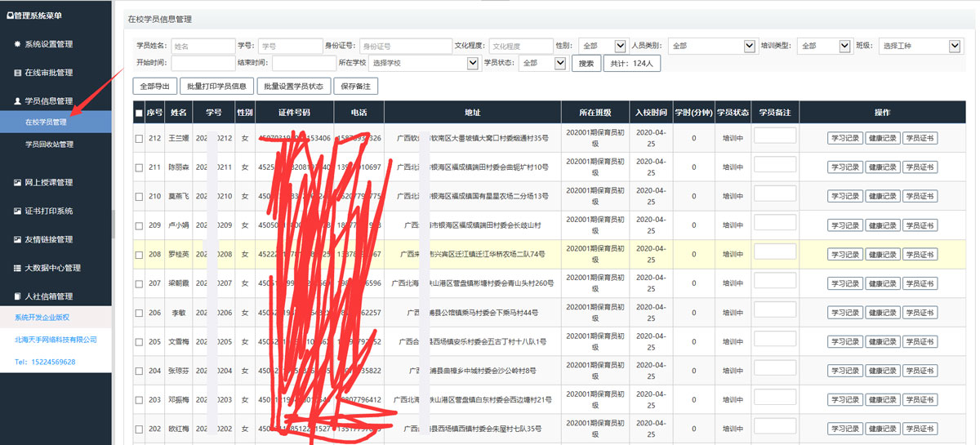Click the icon beside 友情链接管理
Viewport: 980px width, 445px height.
click(x=17, y=239)
